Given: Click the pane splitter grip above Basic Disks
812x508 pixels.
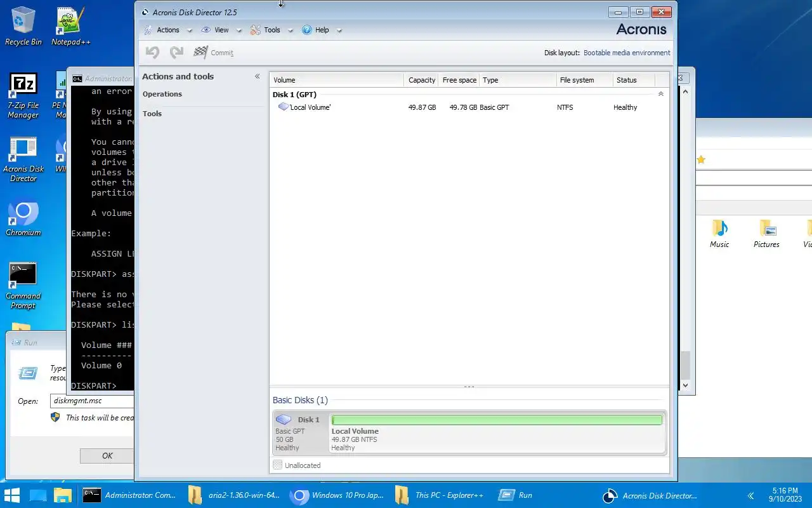Looking at the screenshot, I should click(469, 387).
